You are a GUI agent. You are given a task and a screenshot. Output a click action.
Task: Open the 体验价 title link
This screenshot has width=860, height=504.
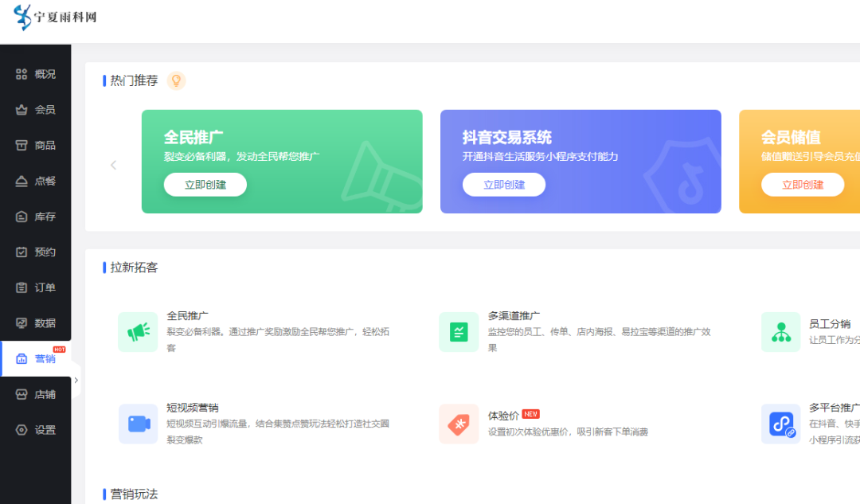click(x=503, y=416)
